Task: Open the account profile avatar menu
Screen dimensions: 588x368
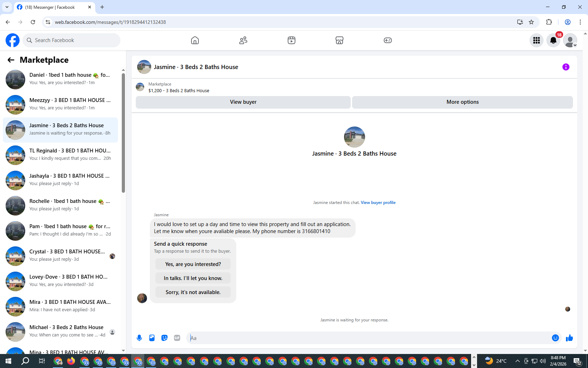Action: pos(570,40)
